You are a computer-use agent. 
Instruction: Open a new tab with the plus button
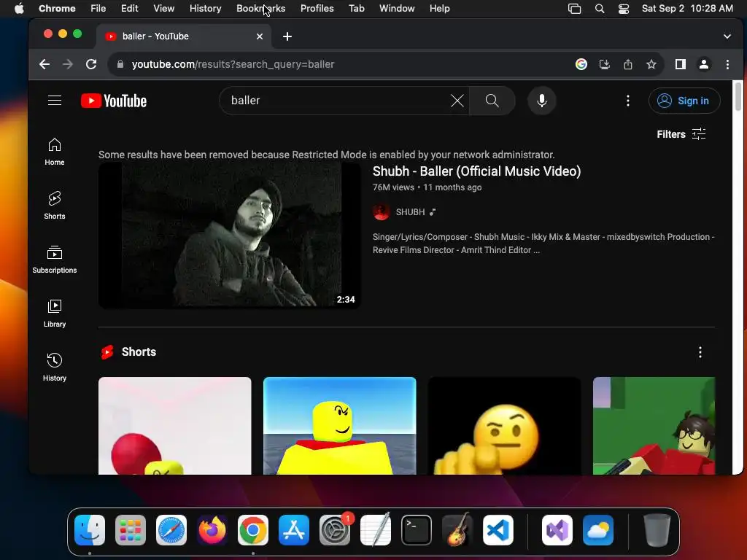pyautogui.click(x=287, y=36)
